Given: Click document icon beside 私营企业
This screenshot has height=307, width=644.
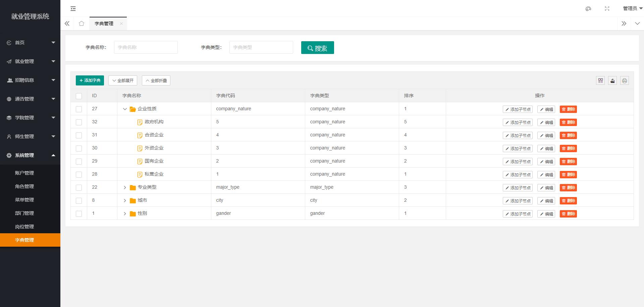Looking at the screenshot, I should [140, 174].
